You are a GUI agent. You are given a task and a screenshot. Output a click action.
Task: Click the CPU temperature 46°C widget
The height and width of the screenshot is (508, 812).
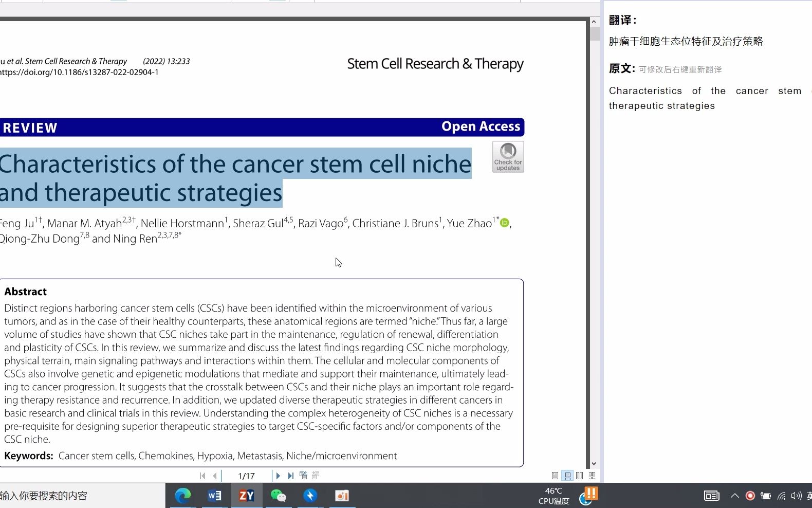(553, 496)
